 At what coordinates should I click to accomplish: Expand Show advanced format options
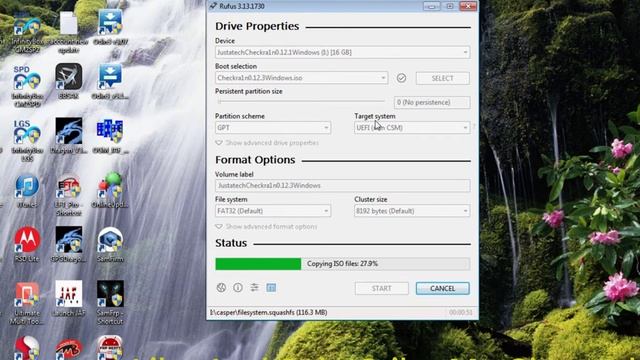[x=266, y=227]
